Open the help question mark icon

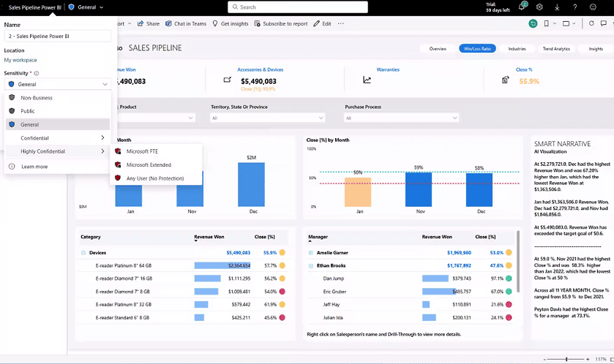tap(574, 7)
